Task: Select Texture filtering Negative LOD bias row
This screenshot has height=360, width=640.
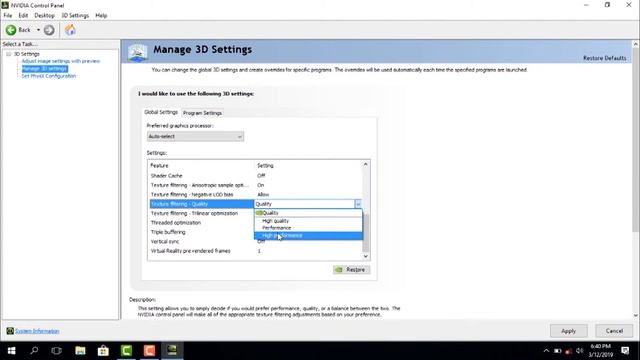Action: tap(256, 194)
